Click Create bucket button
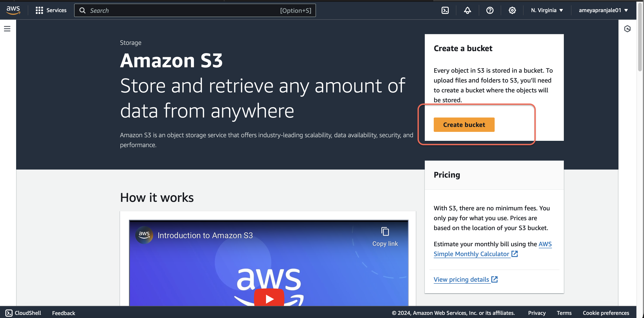This screenshot has height=318, width=644. 464,124
